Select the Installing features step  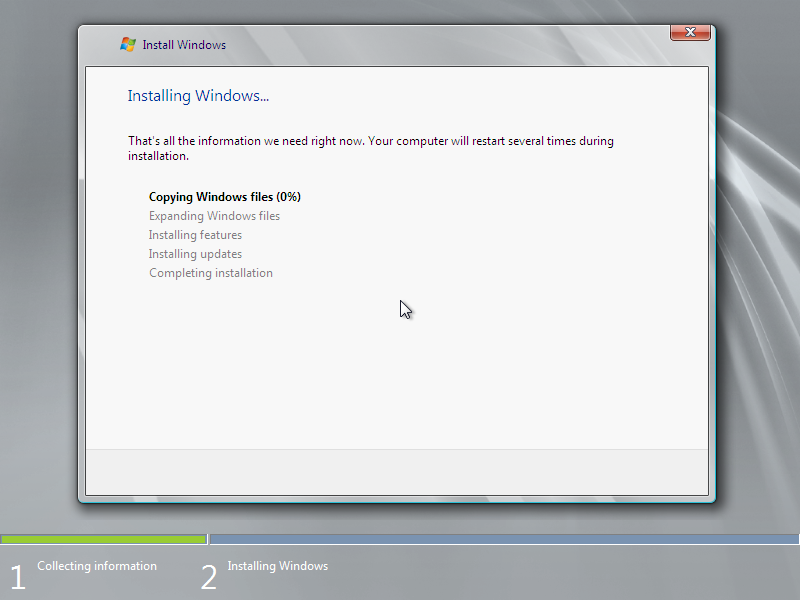point(195,234)
